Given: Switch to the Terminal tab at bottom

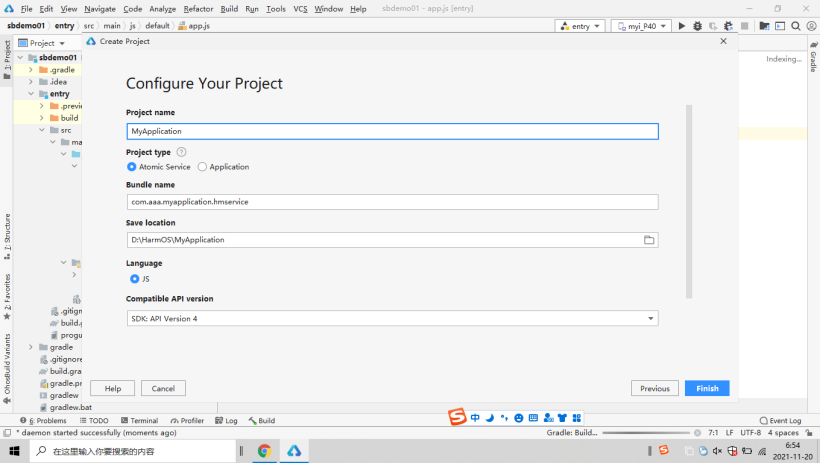Looking at the screenshot, I should (138, 421).
